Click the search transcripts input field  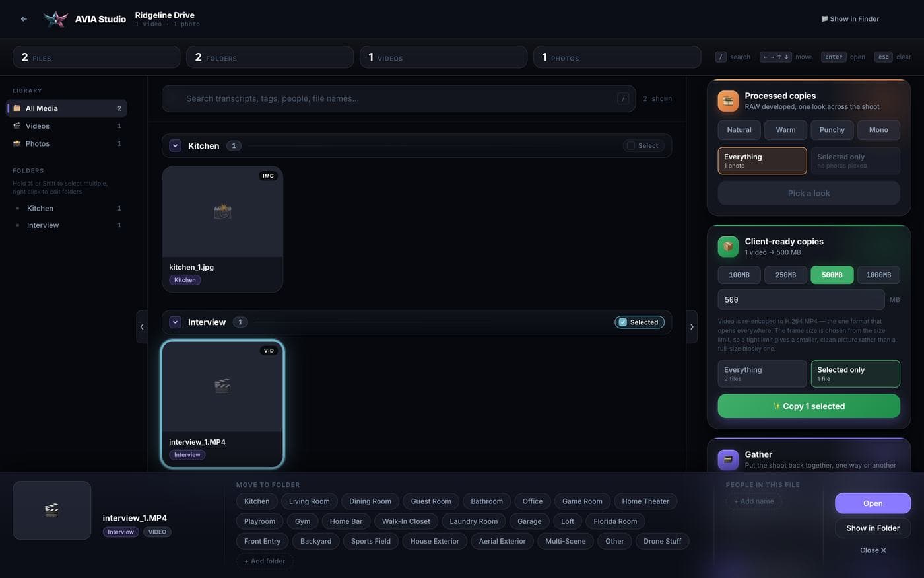[399, 98]
